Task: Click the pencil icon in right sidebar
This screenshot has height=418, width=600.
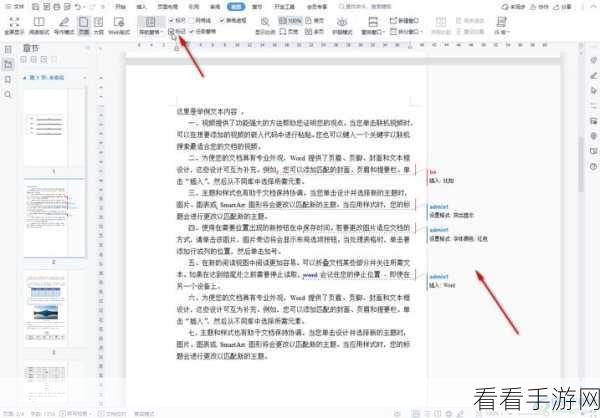Action: [x=593, y=76]
